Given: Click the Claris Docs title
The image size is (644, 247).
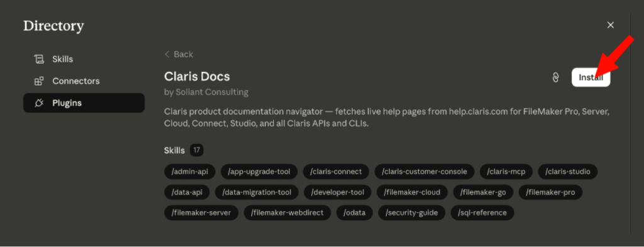Looking at the screenshot, I should tap(197, 77).
